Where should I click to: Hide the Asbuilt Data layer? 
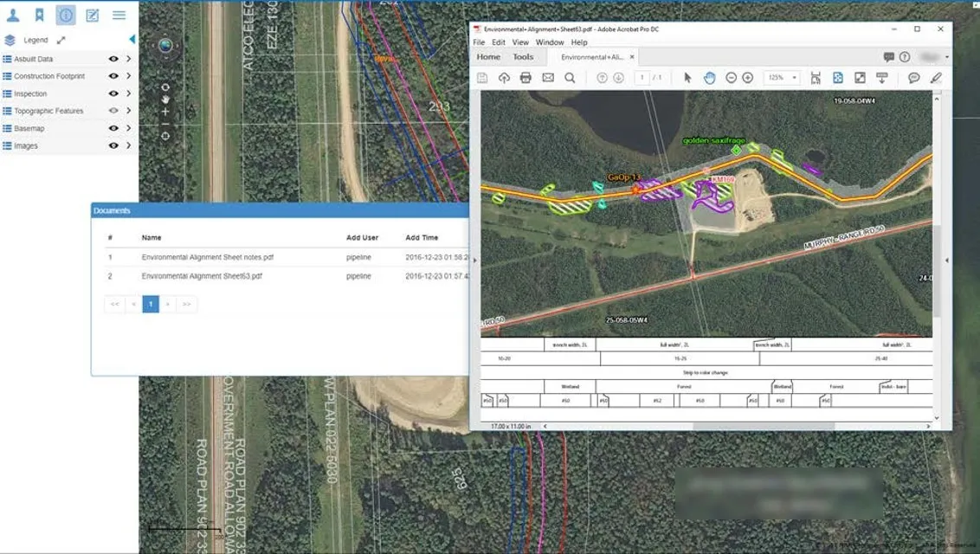[x=113, y=59]
